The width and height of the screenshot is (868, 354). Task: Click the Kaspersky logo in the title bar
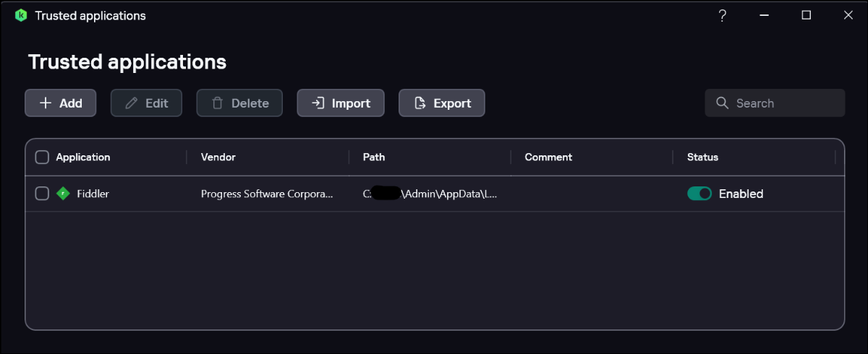point(21,15)
